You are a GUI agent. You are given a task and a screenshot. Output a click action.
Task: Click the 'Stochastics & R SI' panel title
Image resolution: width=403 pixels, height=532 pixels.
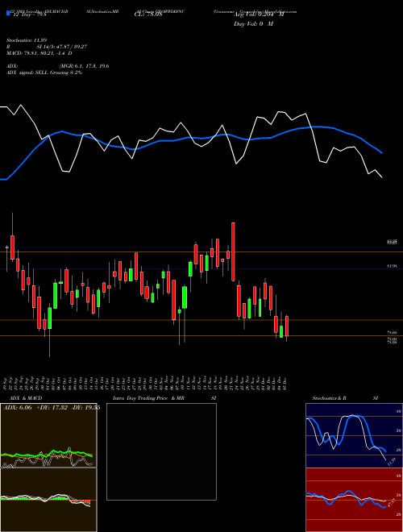click(x=345, y=398)
